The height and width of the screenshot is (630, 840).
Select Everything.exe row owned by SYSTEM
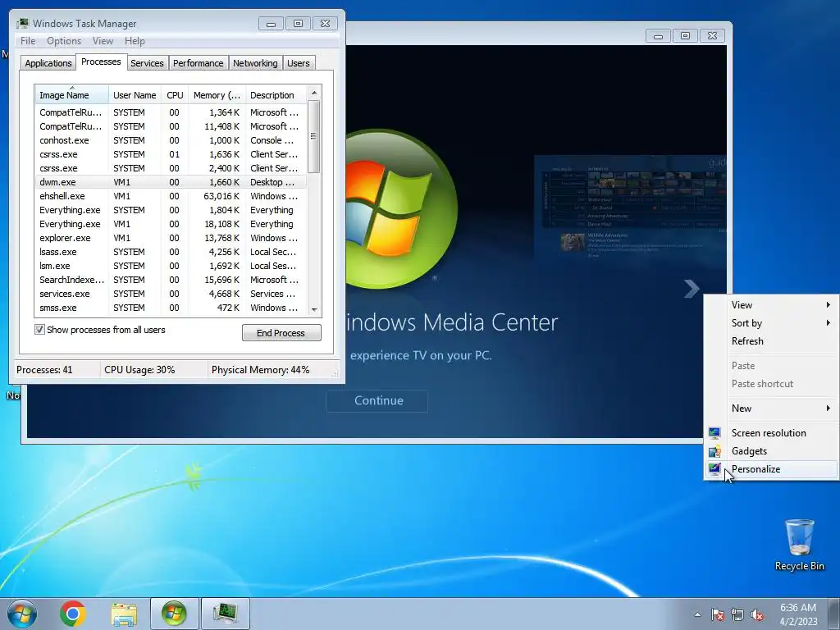point(171,210)
